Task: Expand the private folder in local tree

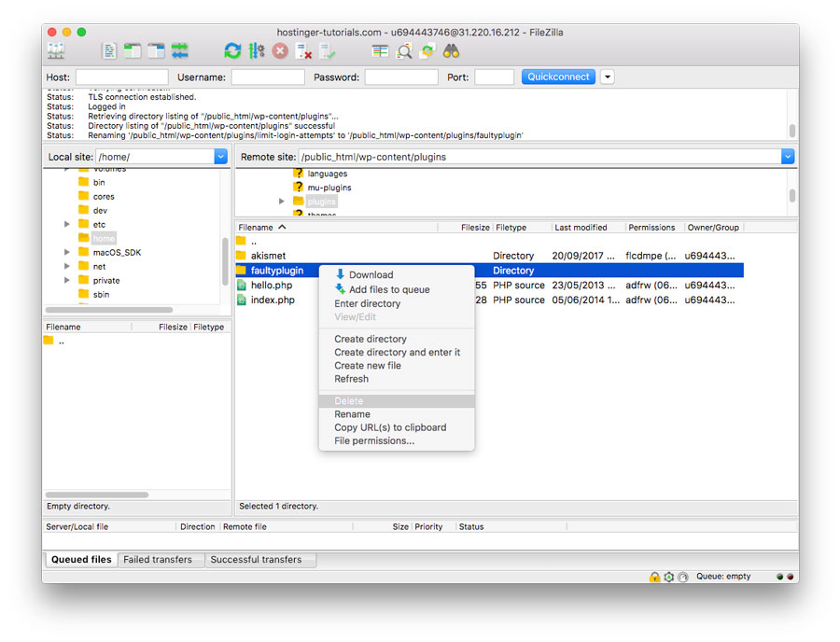Action: (67, 280)
